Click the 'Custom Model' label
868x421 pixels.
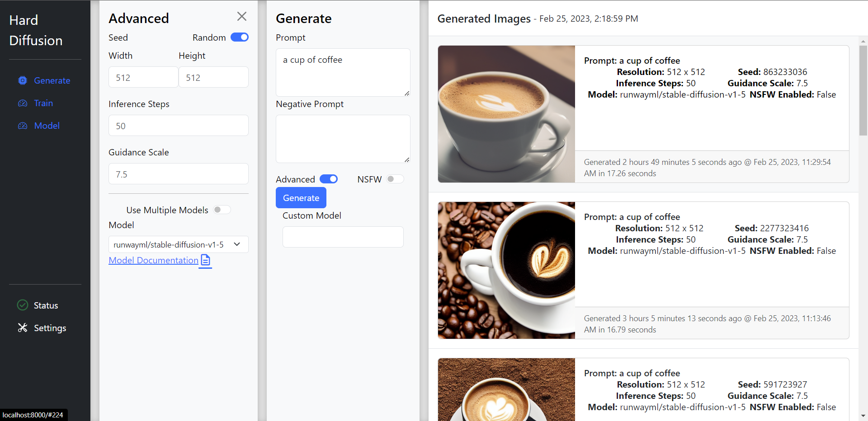coord(312,215)
